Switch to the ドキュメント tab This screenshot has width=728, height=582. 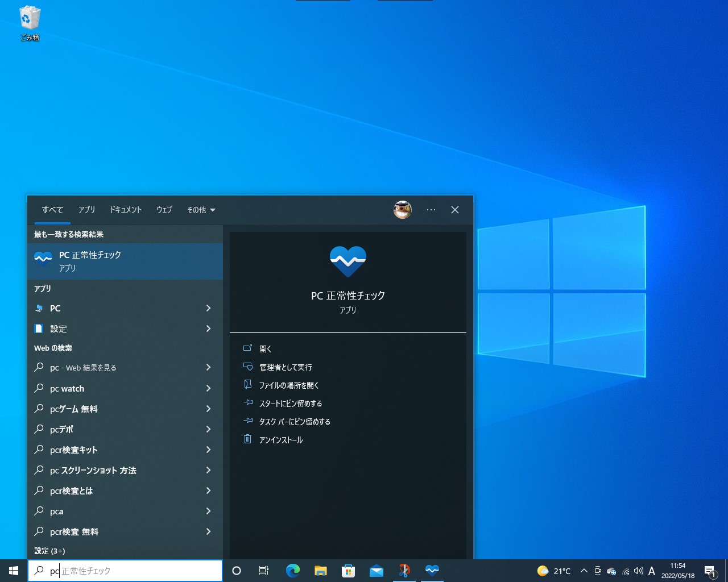point(125,210)
